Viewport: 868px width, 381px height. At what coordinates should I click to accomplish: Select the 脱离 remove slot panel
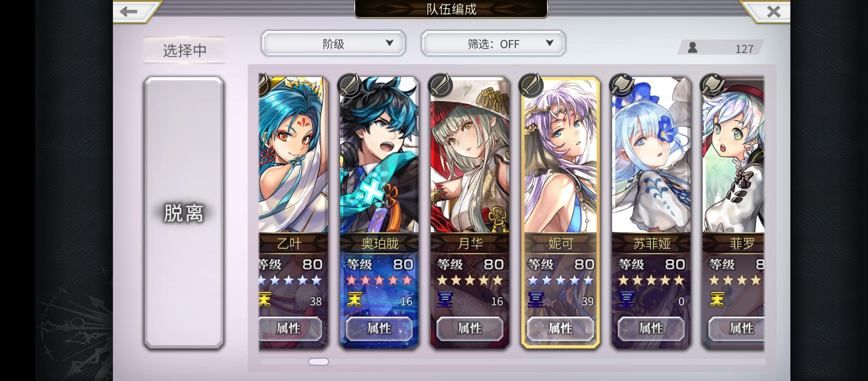[x=184, y=213]
